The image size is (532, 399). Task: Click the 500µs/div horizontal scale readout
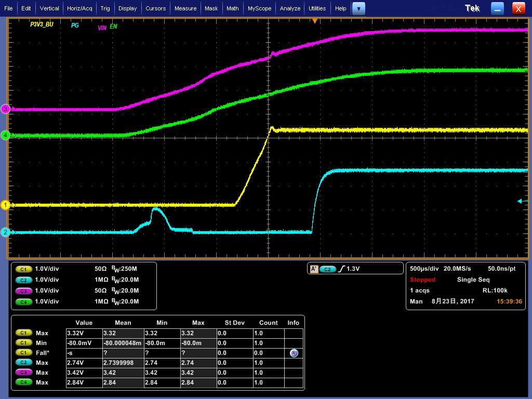pos(424,269)
